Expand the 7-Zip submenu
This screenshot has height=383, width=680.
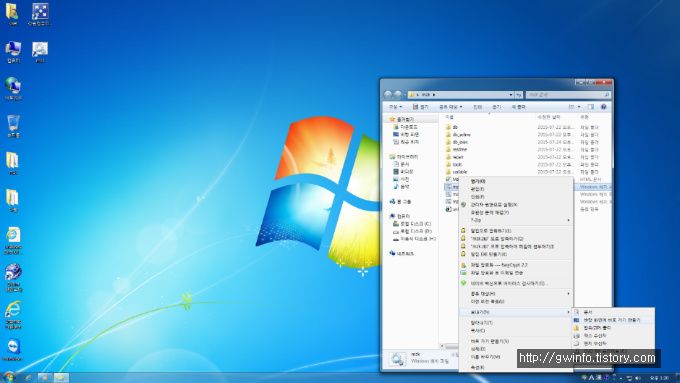click(x=516, y=220)
